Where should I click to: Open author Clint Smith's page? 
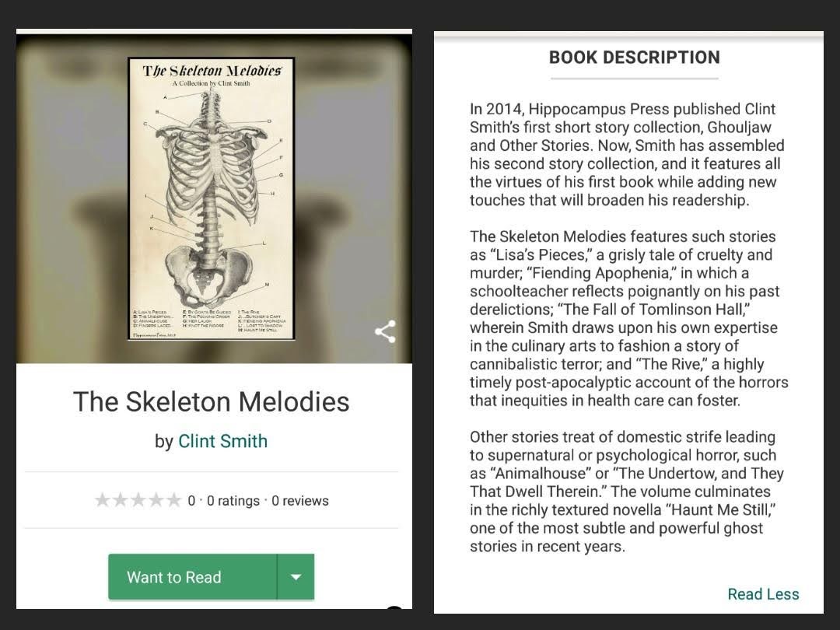click(223, 441)
